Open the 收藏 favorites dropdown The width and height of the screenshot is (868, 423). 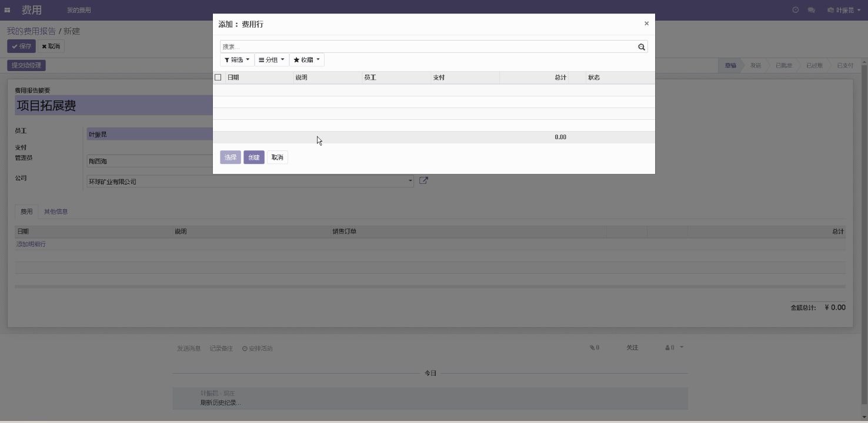[306, 60]
